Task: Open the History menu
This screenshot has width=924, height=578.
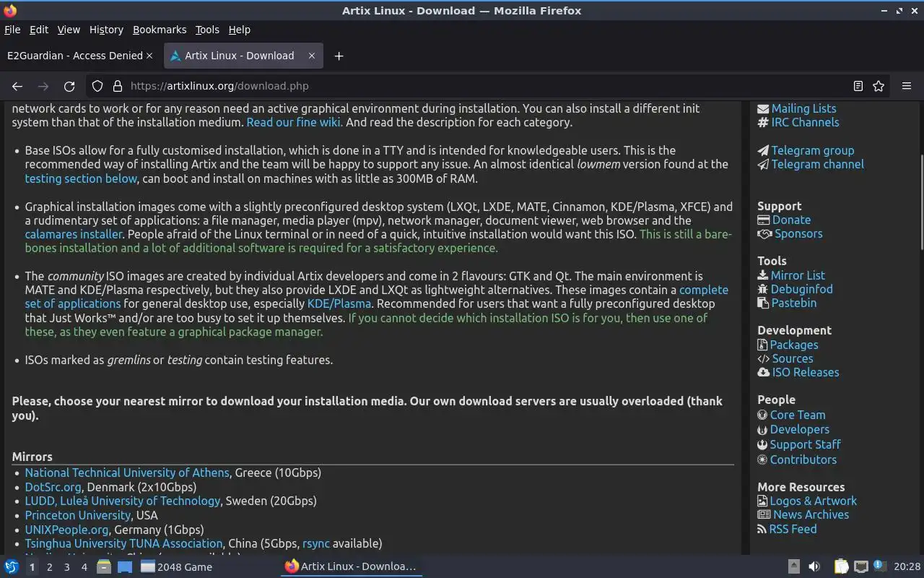Action: click(106, 30)
